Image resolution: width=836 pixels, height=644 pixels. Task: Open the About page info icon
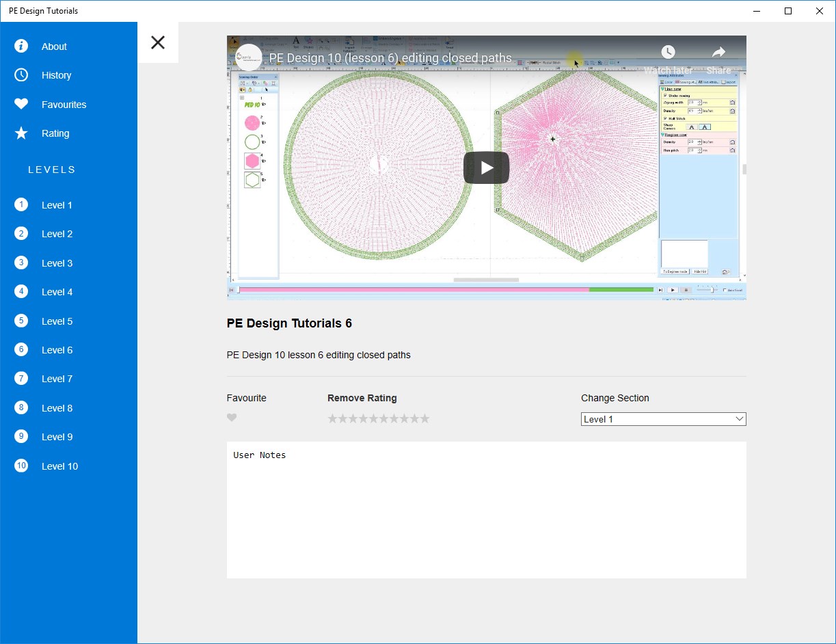coord(21,46)
